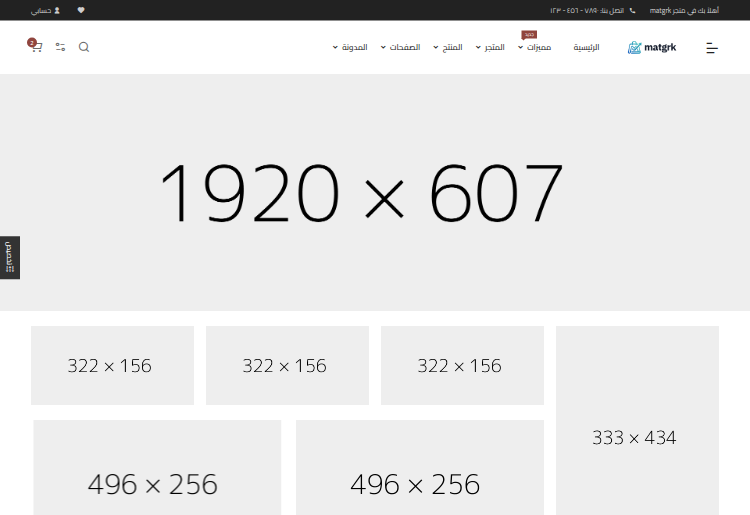Click the phone icon in top bar
The height and width of the screenshot is (515, 750).
(x=632, y=11)
